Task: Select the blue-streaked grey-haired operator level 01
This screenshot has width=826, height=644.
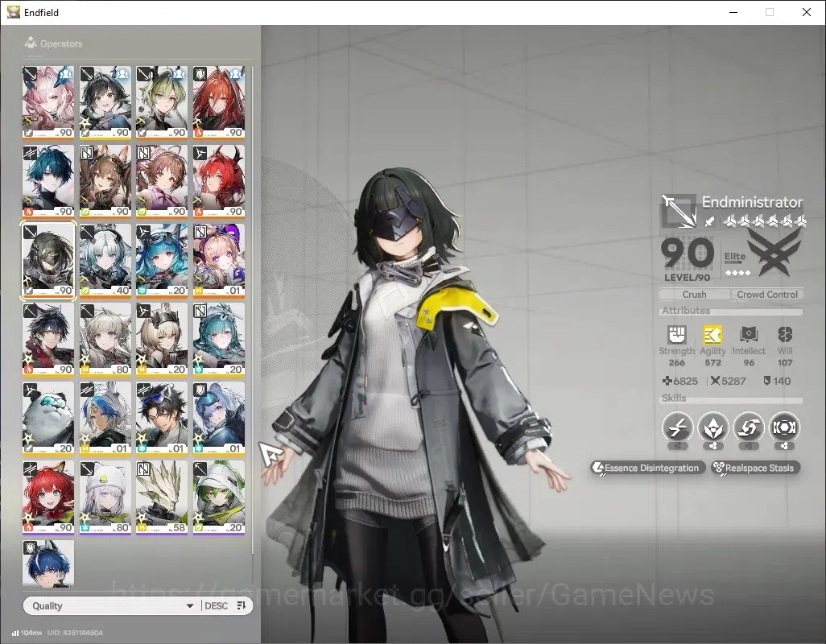Action: pos(105,419)
